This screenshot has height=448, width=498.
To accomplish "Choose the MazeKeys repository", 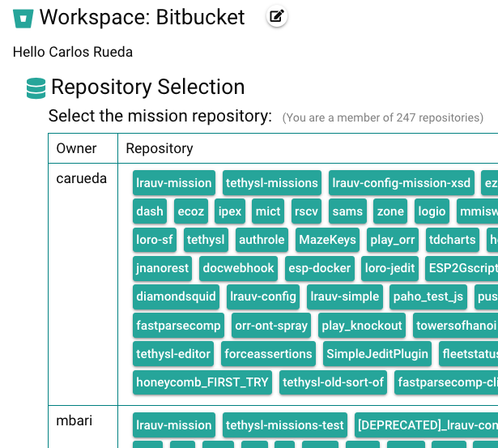I will pos(326,240).
